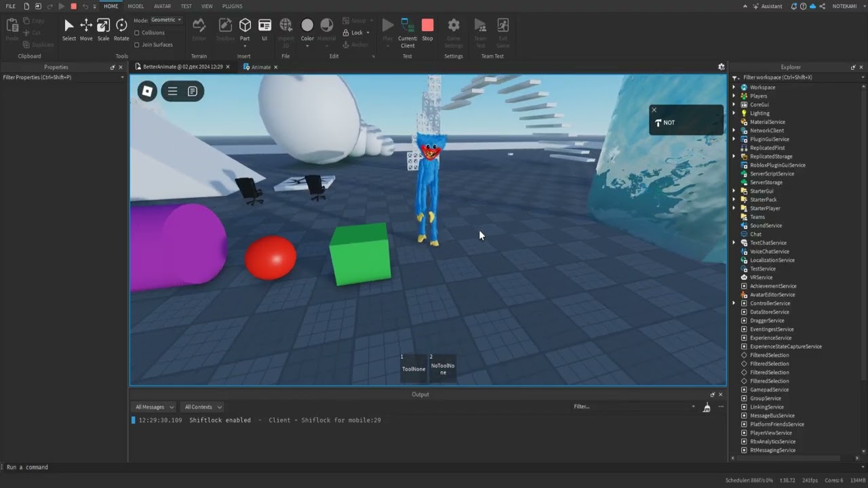Click the Filter Properties input field
Screen dimensions: 868x488
tap(63, 77)
